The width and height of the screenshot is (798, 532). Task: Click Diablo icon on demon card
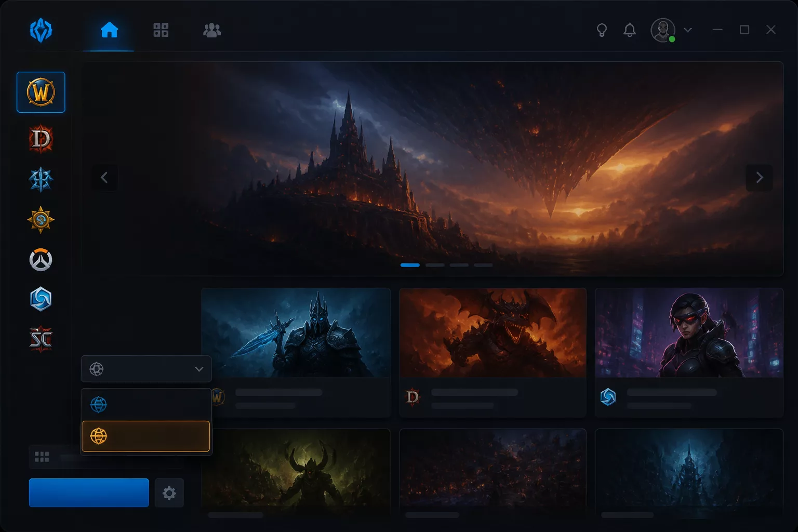point(413,397)
